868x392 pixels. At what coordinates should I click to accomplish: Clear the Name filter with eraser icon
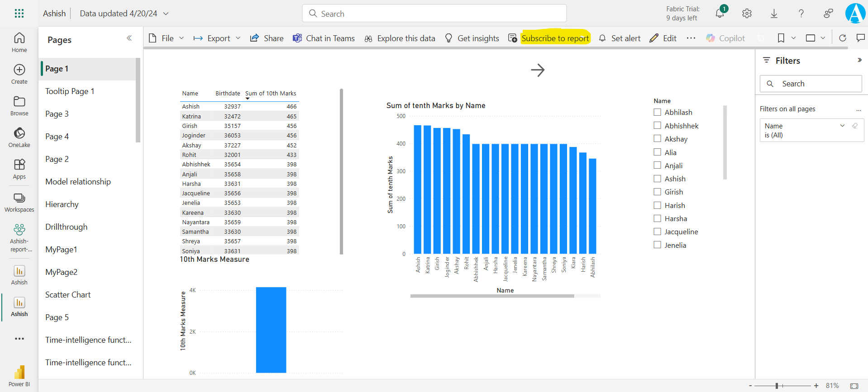[x=855, y=126]
